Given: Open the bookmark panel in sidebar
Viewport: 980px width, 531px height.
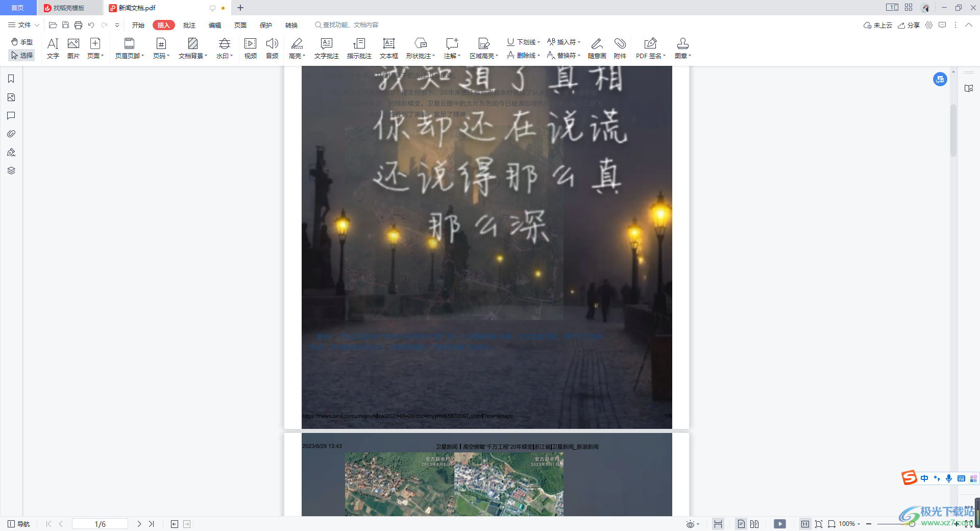Looking at the screenshot, I should coord(11,79).
